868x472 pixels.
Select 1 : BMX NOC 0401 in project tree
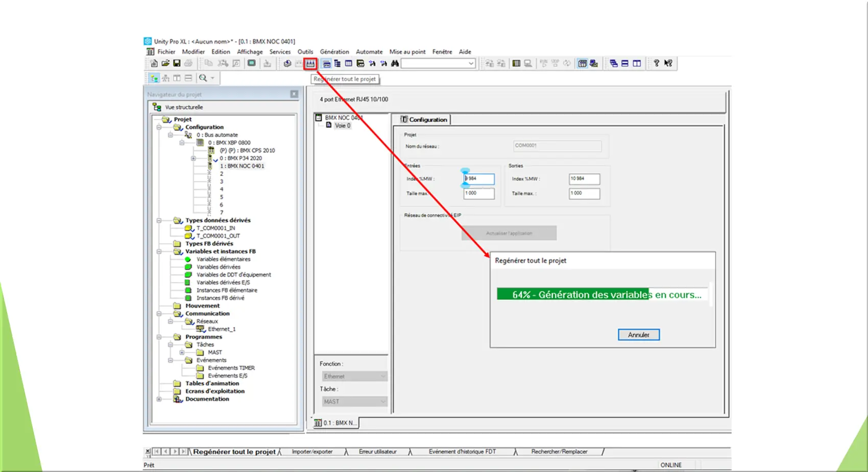click(x=242, y=166)
